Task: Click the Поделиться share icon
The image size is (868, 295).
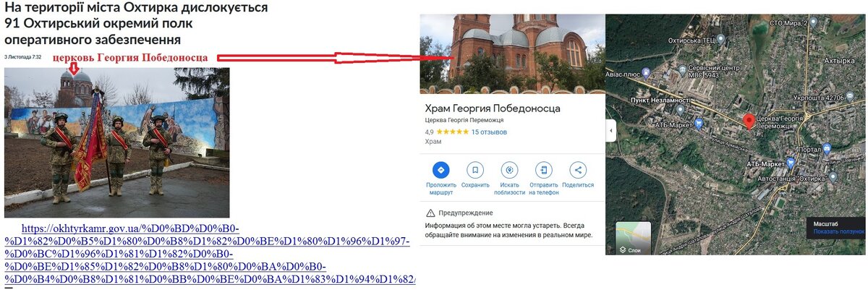Action: coord(577,170)
